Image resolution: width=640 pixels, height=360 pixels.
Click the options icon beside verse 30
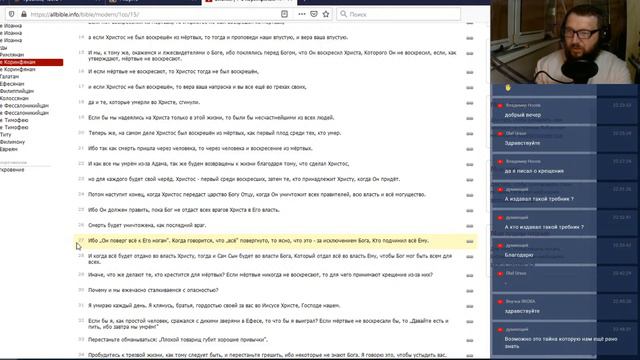click(x=470, y=291)
